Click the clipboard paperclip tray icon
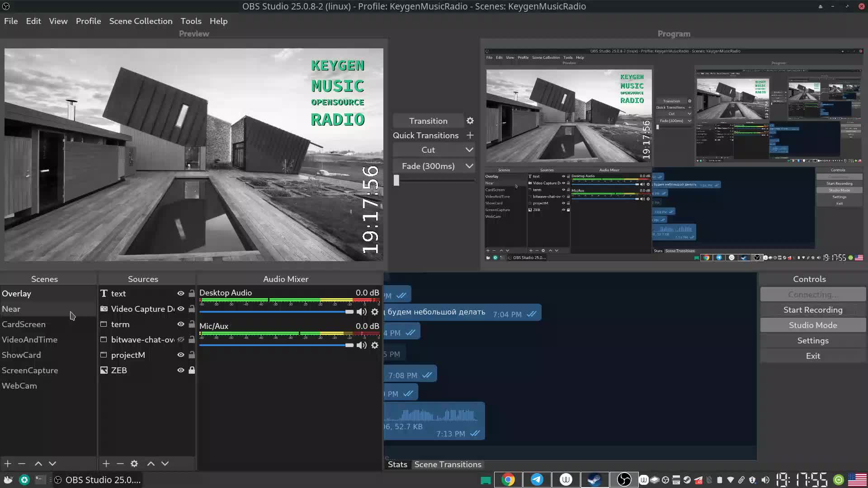This screenshot has height=488, width=868. point(741,480)
